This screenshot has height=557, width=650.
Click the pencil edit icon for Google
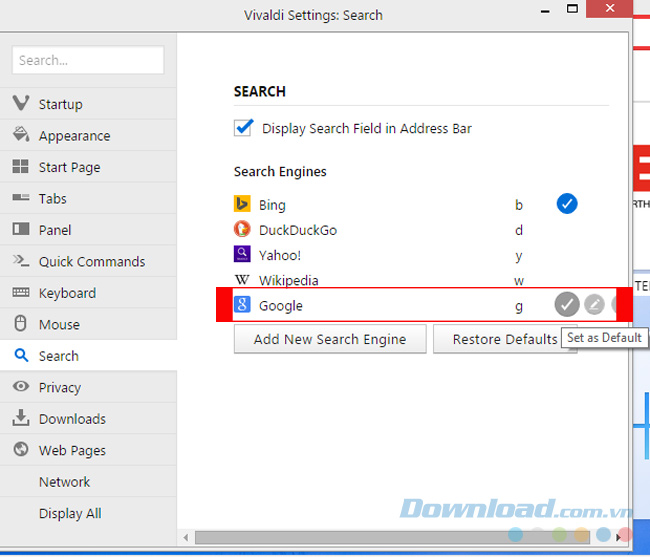[x=594, y=305]
